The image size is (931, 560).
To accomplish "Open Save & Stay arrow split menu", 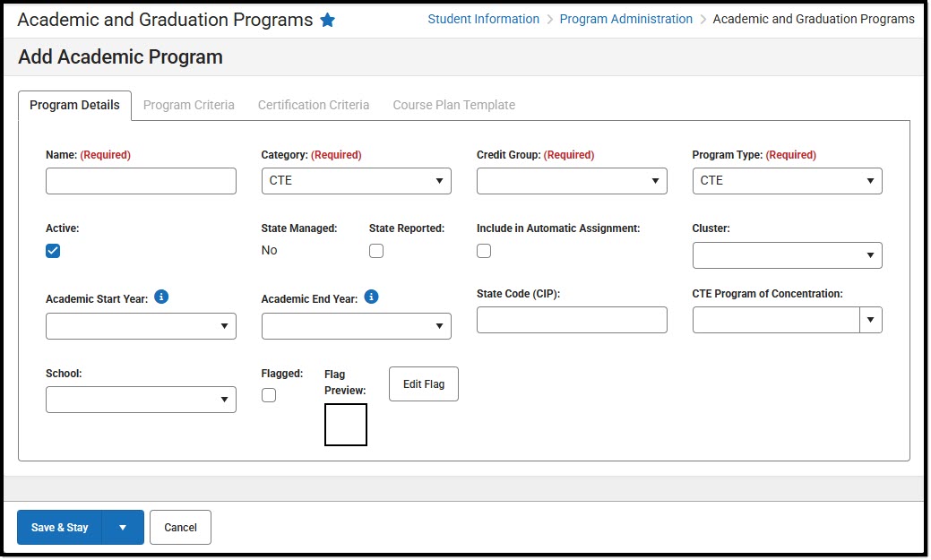I will (123, 528).
